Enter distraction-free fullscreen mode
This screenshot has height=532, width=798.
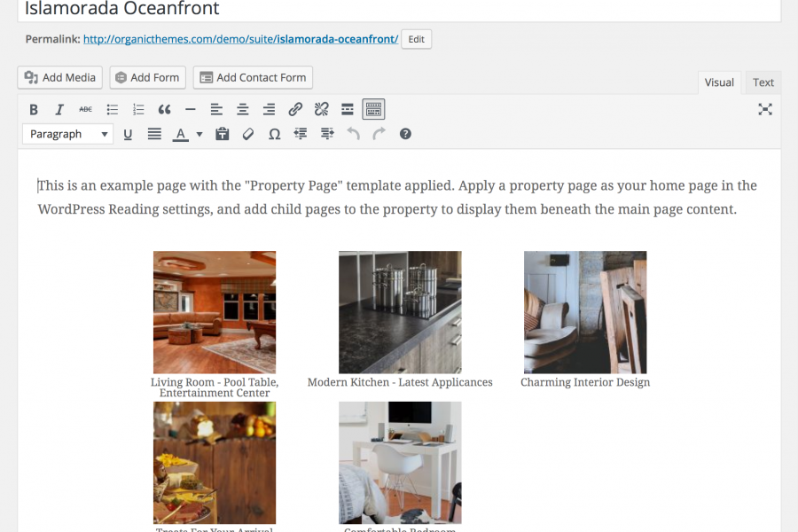pos(765,109)
